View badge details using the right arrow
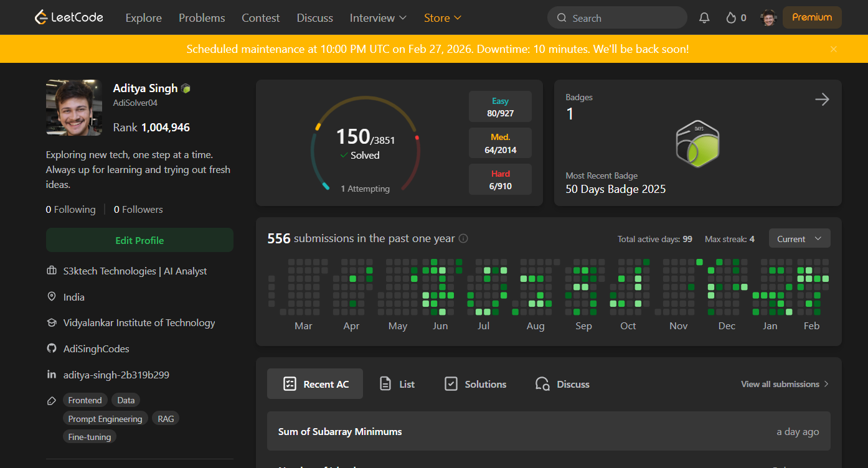 [x=822, y=99]
